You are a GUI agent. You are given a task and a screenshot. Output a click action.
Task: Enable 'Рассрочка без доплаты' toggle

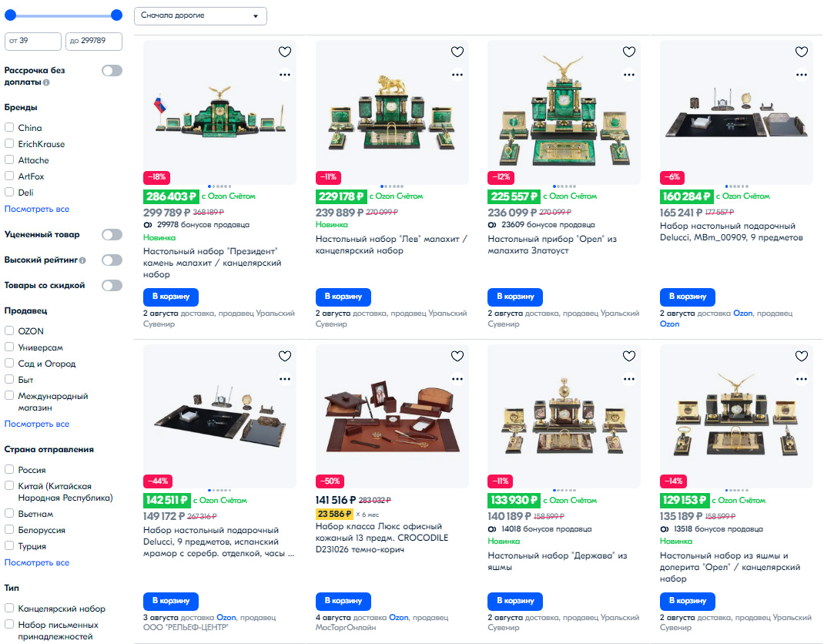coord(112,70)
